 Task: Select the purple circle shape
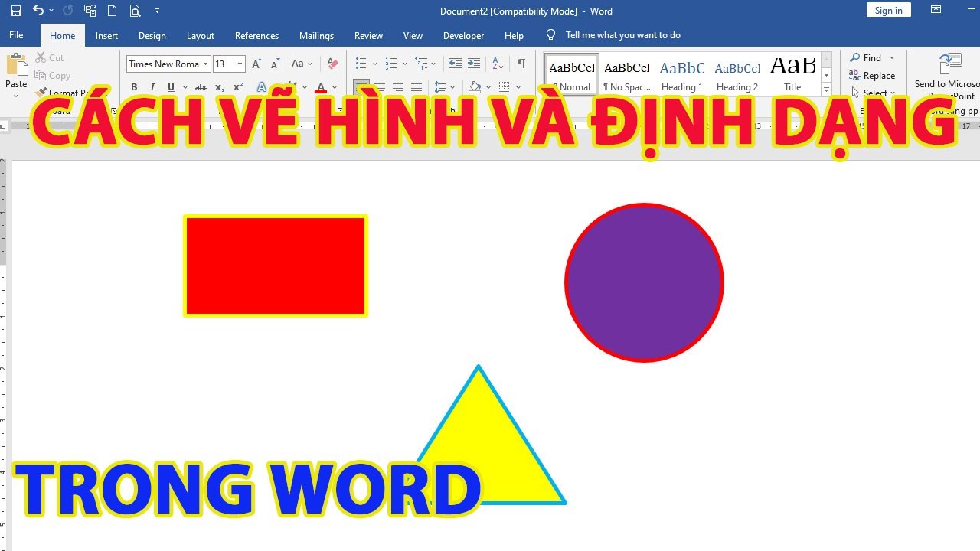click(x=644, y=282)
